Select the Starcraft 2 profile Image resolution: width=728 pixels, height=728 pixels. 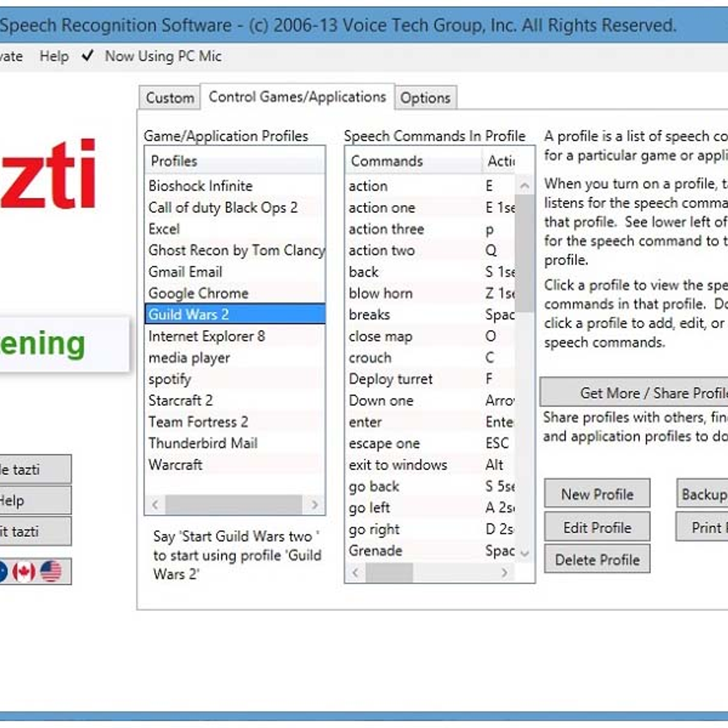click(x=235, y=400)
